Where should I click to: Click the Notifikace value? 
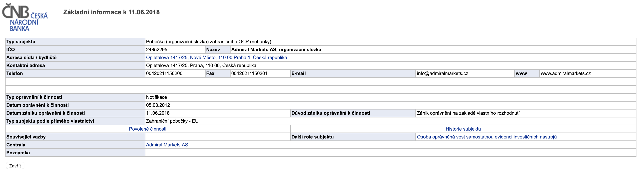pyautogui.click(x=157, y=97)
